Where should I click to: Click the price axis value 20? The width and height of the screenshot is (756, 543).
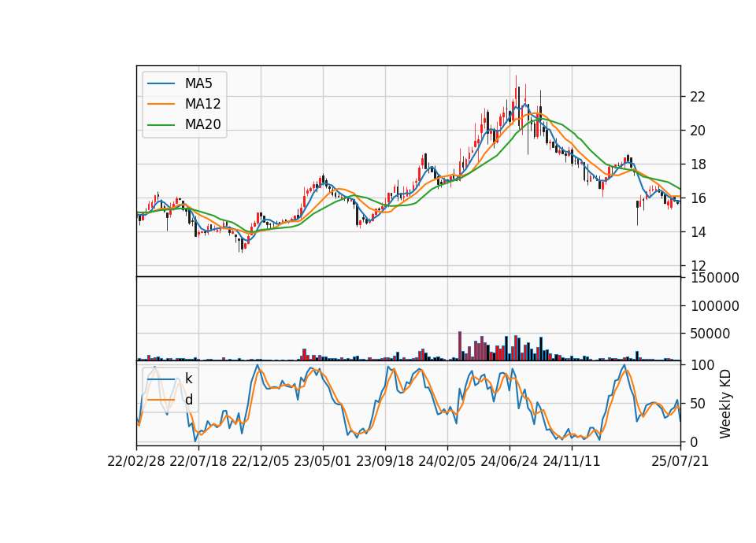point(698,131)
